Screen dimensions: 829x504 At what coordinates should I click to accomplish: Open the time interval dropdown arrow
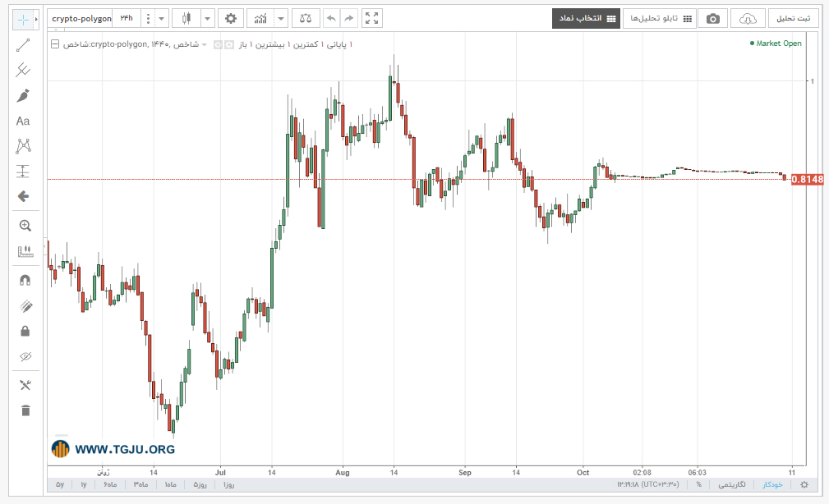click(x=162, y=19)
